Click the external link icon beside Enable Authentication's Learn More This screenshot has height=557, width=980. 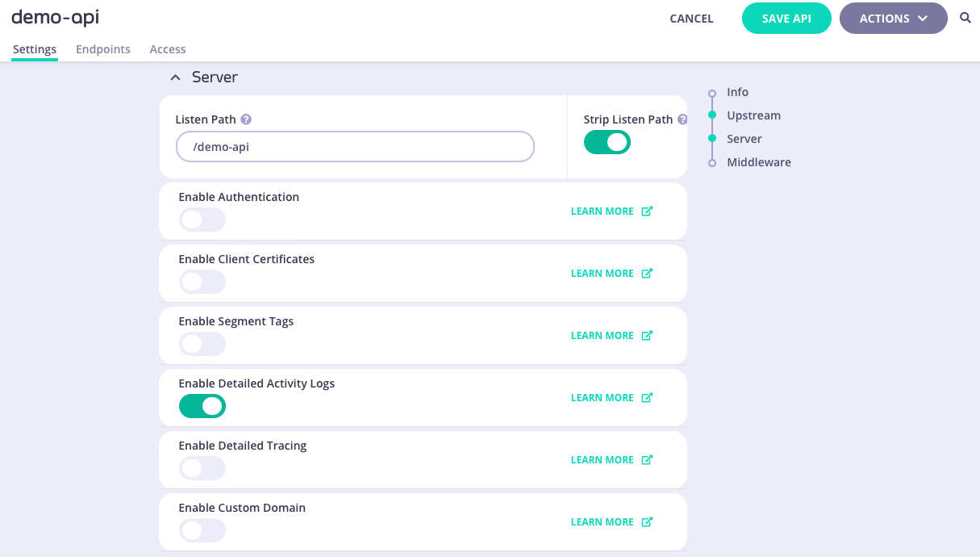point(647,211)
